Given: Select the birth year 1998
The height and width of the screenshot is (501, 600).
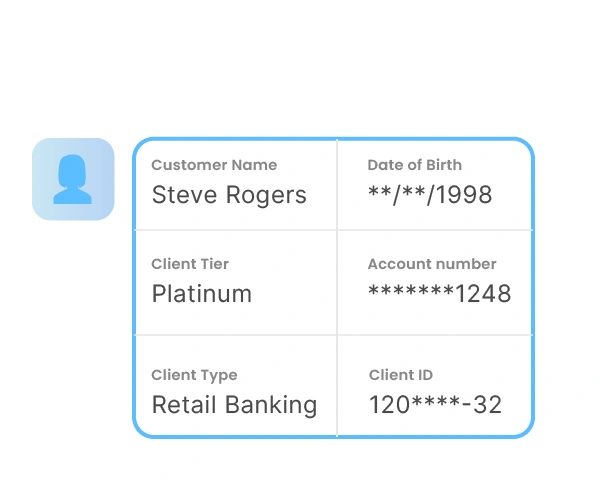Looking at the screenshot, I should tap(464, 195).
